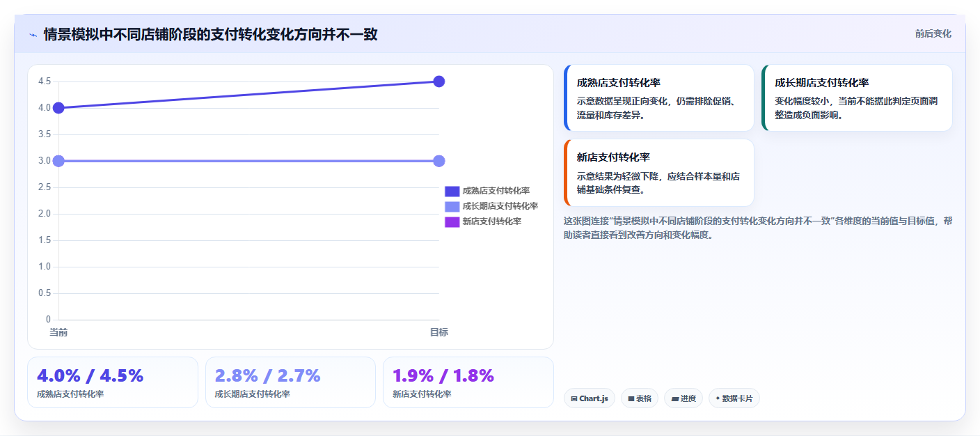The image size is (980, 436).
Task: Click the 4.0% / 4.5% stat value
Action: click(90, 376)
